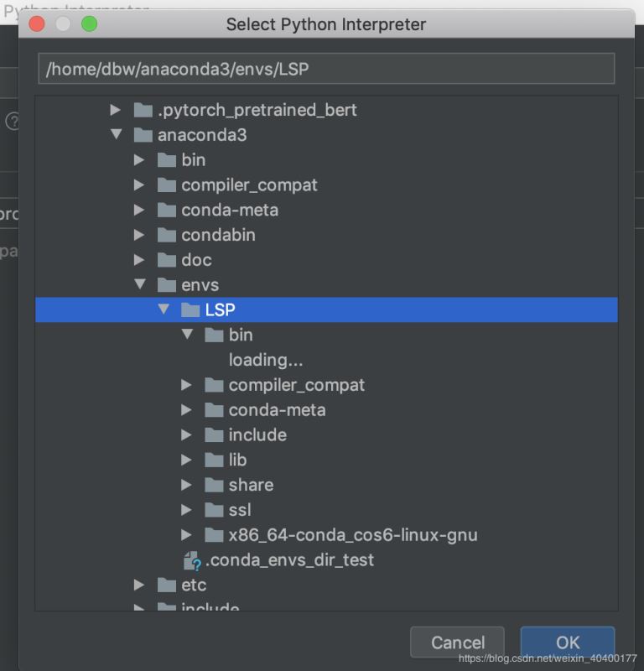Screen dimensions: 644x671
Task: Select the conda-meta folder under LSP
Action: 277,410
